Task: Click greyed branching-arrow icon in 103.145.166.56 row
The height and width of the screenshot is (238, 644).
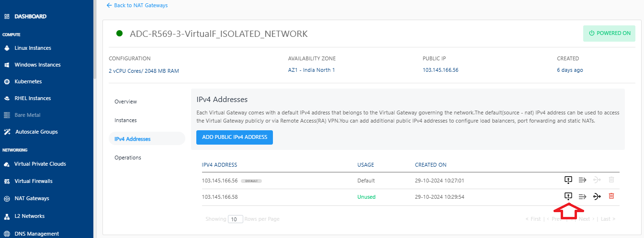Action: click(x=597, y=180)
